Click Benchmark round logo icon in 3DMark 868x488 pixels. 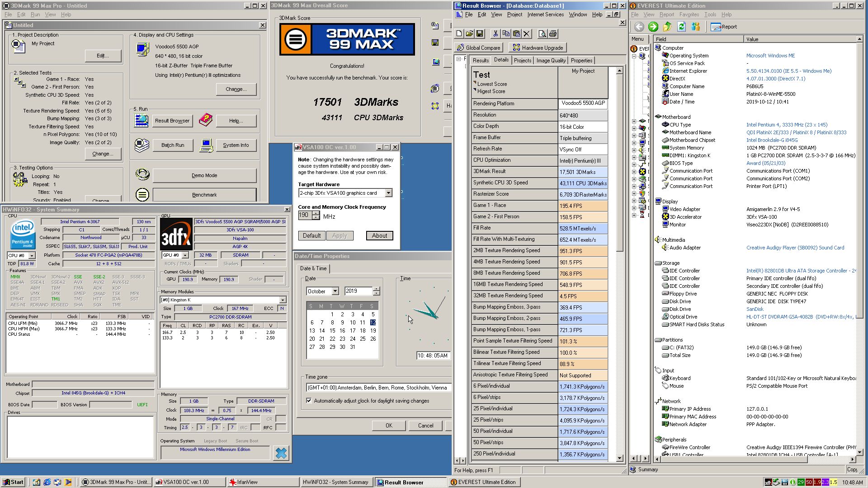coord(142,195)
